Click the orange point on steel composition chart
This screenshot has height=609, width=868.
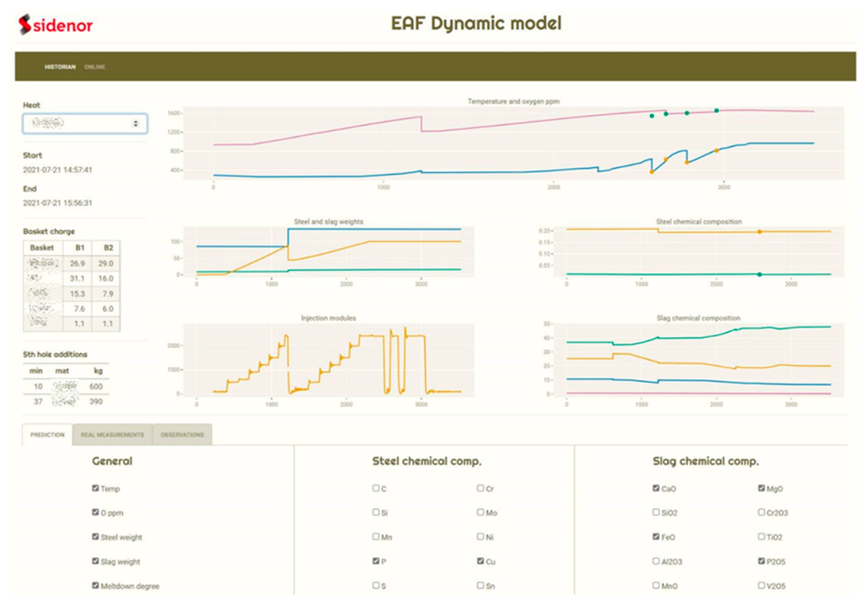[x=760, y=232]
